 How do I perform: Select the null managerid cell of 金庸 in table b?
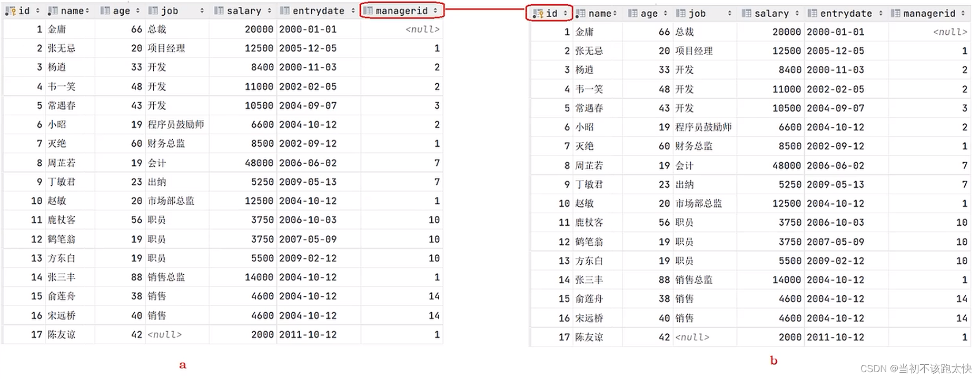point(950,32)
